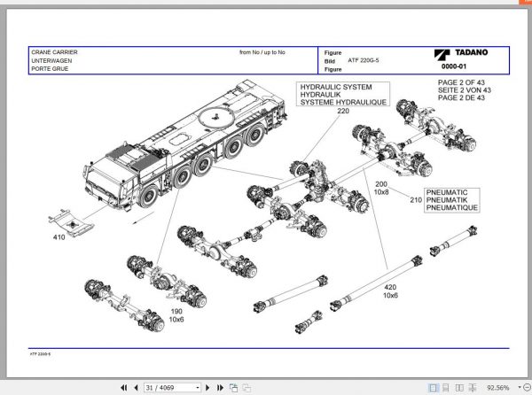Viewport: 532px width, 395px height.
Task: Click part number 200 label
Action: 381,184
